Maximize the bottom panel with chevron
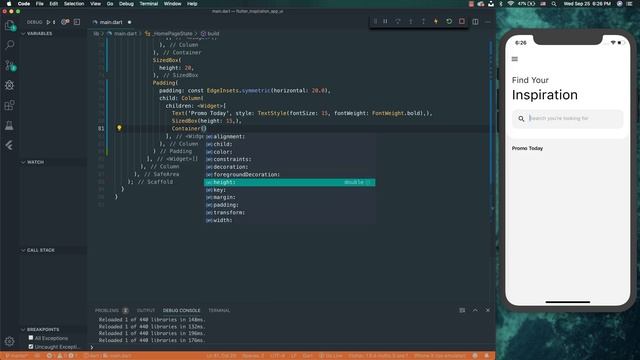Screen dimensions: 640x360 (475, 310)
